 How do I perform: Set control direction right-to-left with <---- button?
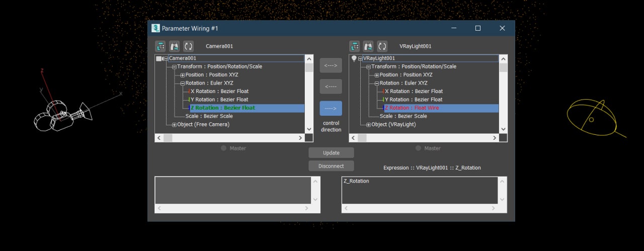pyautogui.click(x=331, y=87)
